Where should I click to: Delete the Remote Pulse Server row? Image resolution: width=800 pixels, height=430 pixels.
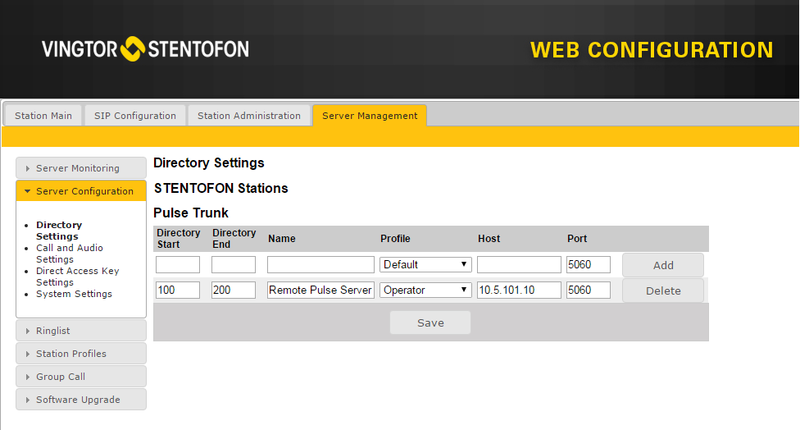tap(663, 291)
